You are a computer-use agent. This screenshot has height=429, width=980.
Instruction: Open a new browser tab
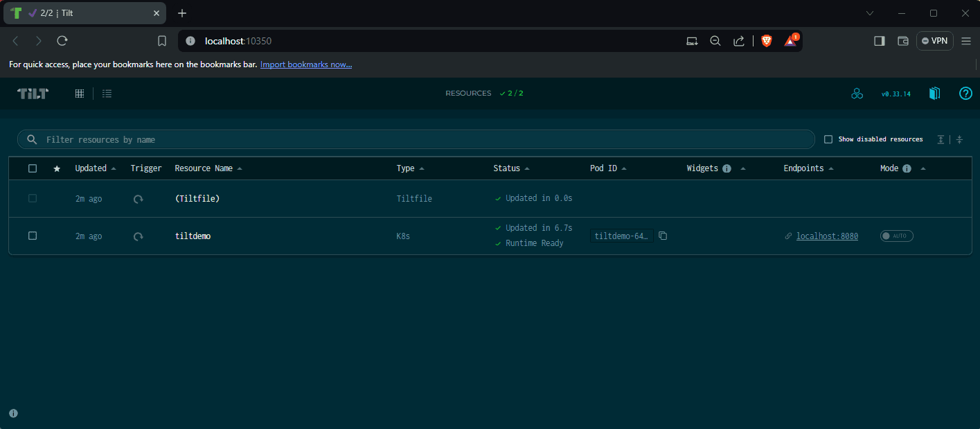point(182,13)
